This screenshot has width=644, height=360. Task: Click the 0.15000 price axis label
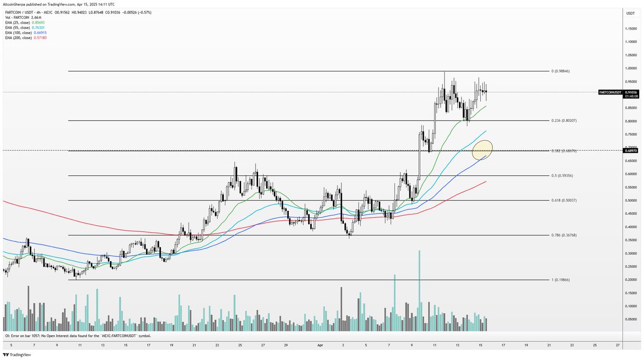631,293
